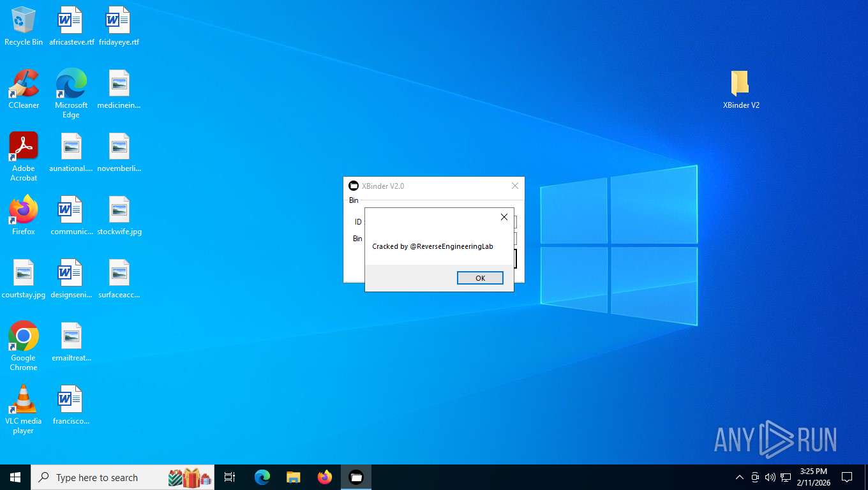Open the Windows Start menu
868x490 pixels.
coord(15,477)
